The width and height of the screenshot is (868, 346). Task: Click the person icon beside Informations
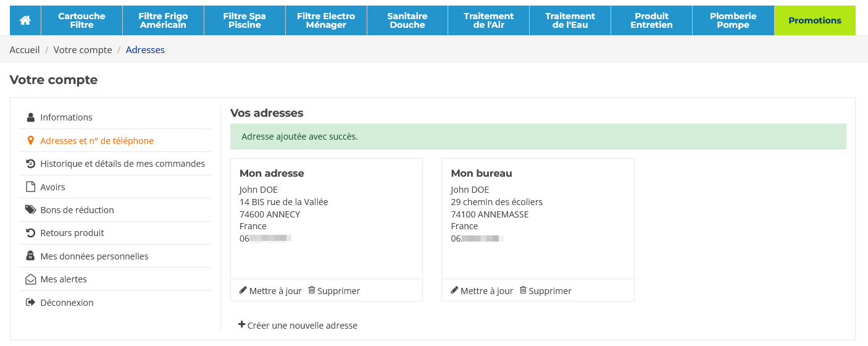(30, 117)
